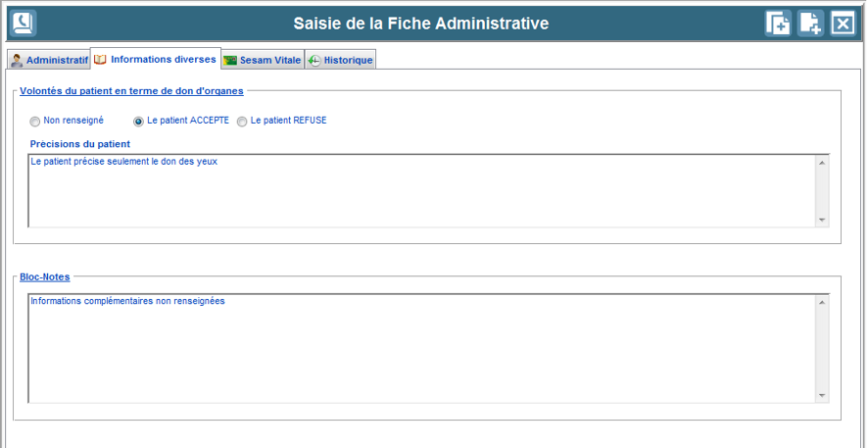Switch to the Sesam Vitale tab
Image resolution: width=868 pixels, height=448 pixels.
tap(262, 60)
